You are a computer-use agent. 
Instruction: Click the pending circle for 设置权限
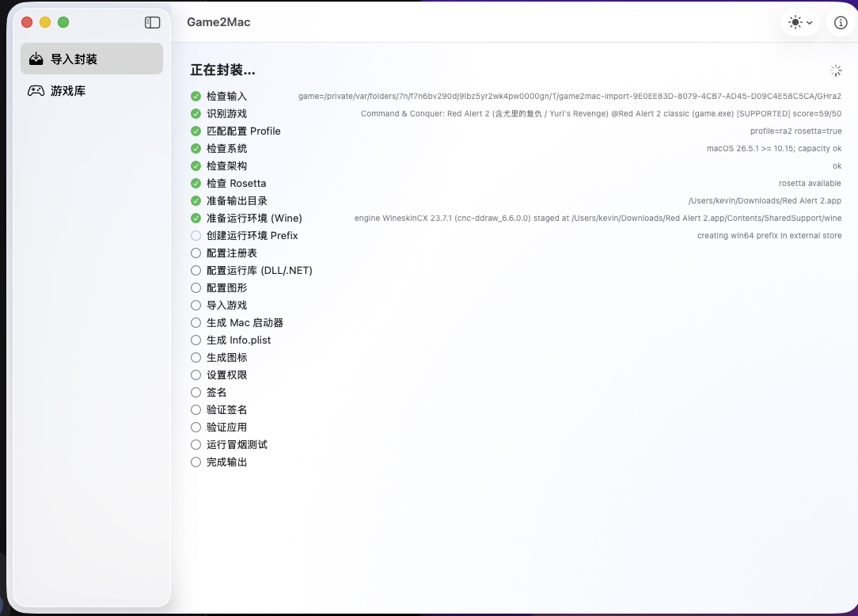tap(196, 375)
